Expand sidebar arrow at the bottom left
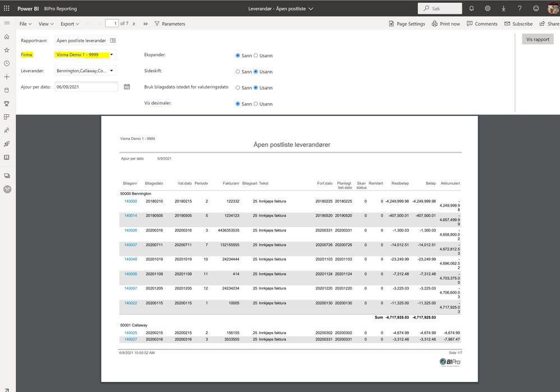 pos(7,390)
